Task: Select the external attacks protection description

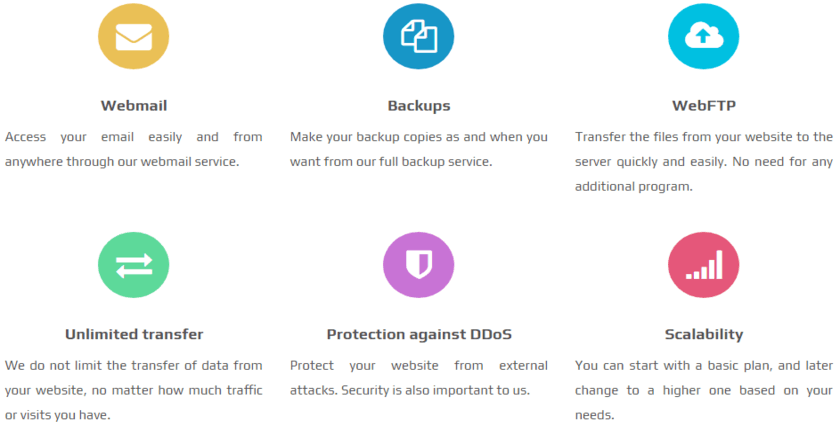Action: click(x=419, y=378)
